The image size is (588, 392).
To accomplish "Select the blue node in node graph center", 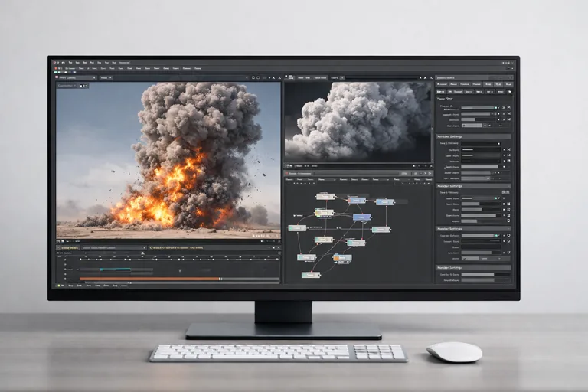I will click(x=361, y=217).
